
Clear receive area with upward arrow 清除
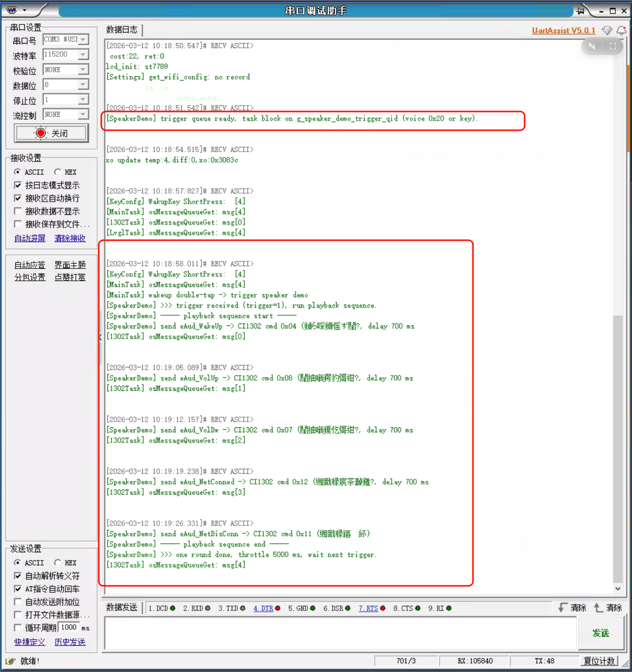click(x=608, y=608)
